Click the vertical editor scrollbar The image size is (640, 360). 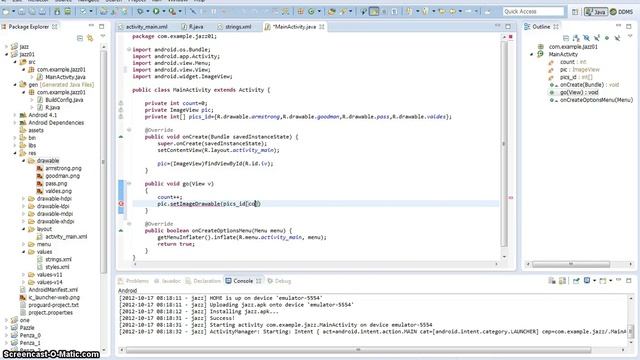click(x=504, y=143)
